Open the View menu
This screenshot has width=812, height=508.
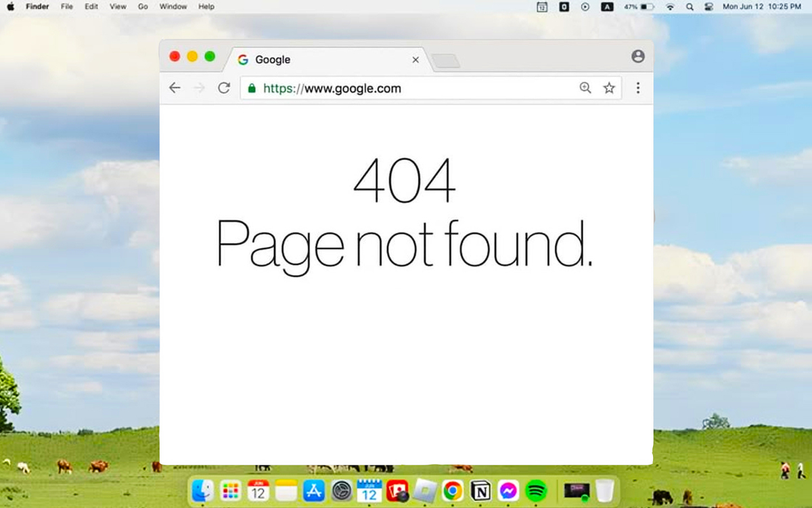point(118,7)
